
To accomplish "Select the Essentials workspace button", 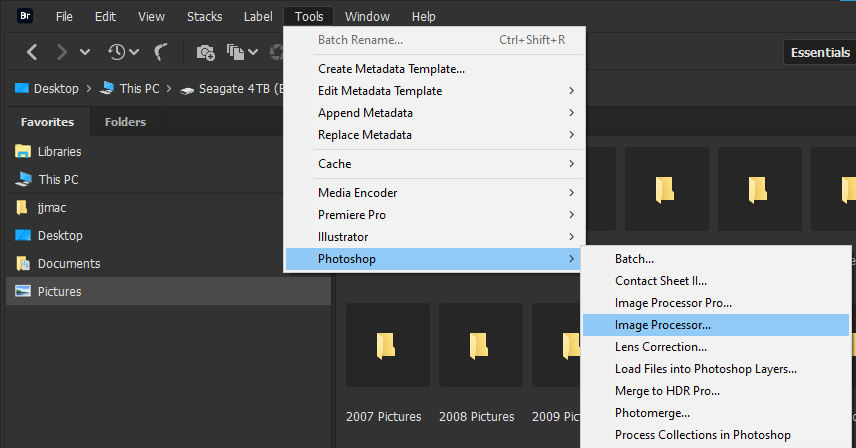I will pos(820,52).
